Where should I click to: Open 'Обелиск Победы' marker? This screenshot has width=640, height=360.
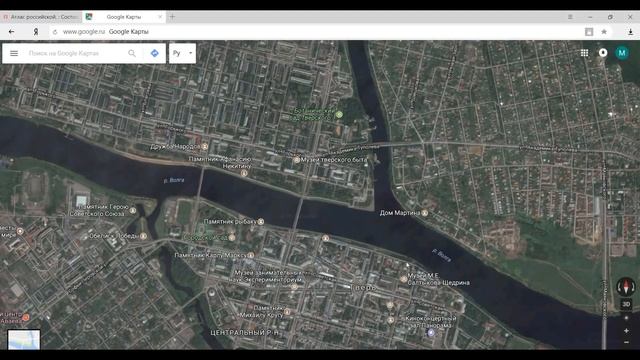tap(143, 236)
